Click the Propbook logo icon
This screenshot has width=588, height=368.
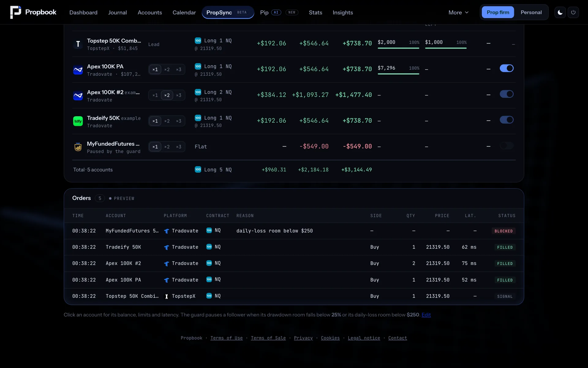pyautogui.click(x=16, y=12)
